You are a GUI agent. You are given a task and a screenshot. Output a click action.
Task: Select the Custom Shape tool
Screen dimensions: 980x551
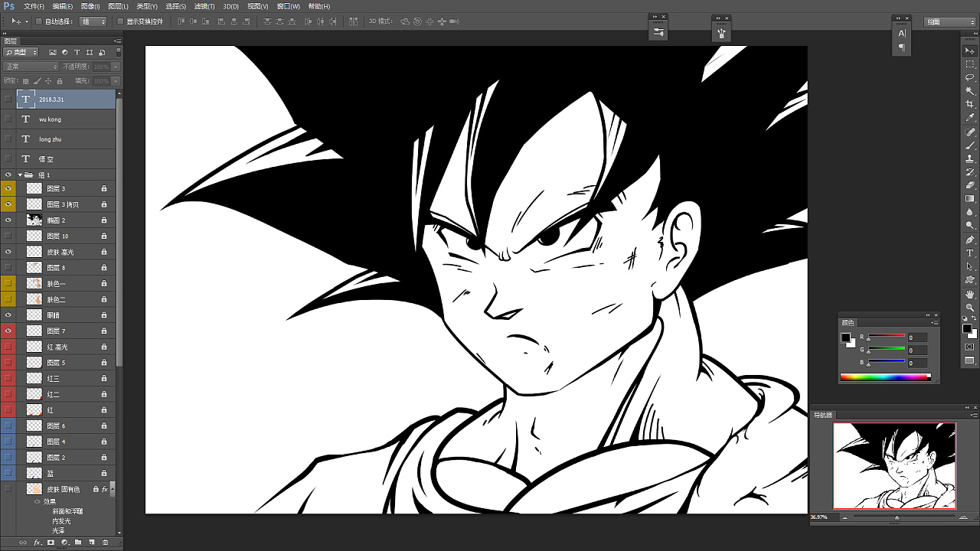(x=970, y=280)
